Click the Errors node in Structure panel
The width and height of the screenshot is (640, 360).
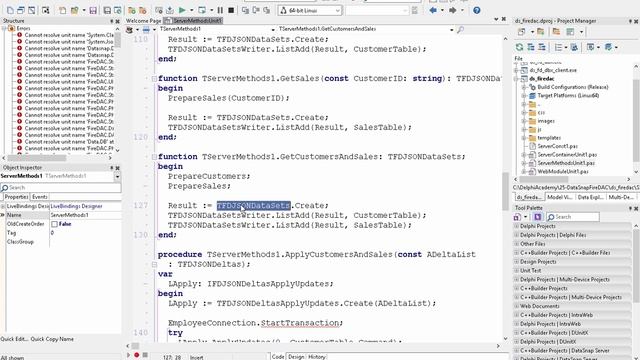[23, 29]
